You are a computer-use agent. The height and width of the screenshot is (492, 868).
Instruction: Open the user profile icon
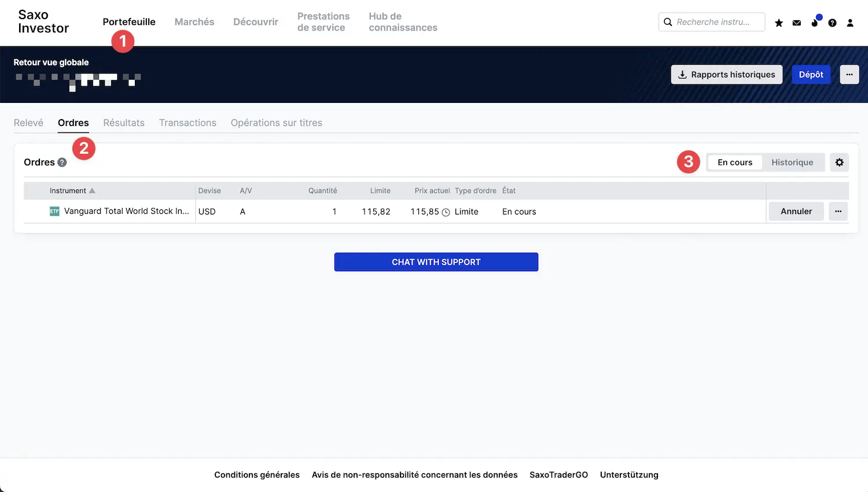pos(850,23)
